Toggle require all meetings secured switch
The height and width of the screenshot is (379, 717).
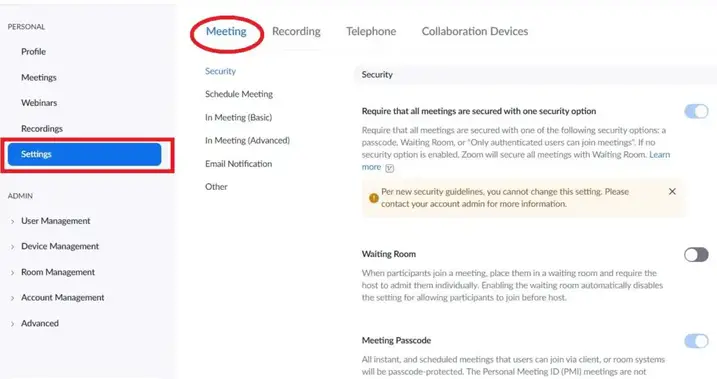[696, 111]
